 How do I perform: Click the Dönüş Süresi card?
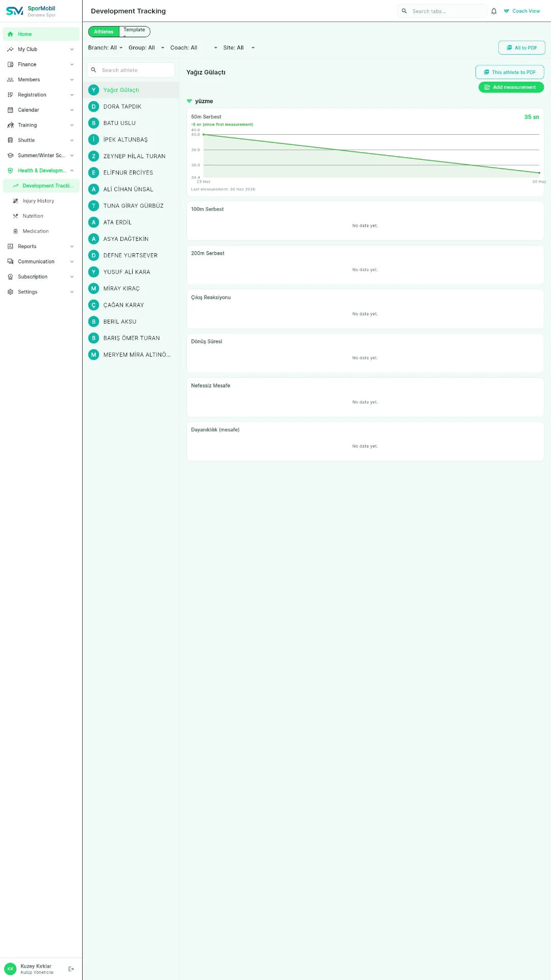(365, 353)
